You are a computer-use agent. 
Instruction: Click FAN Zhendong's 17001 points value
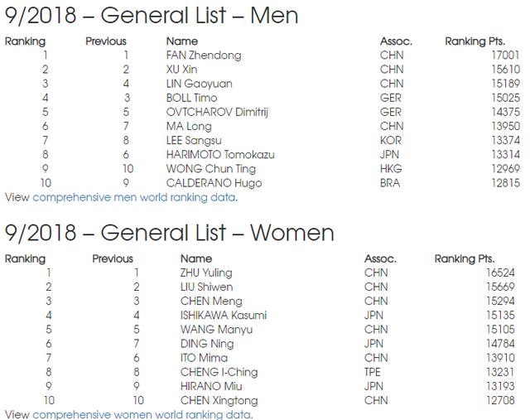[505, 56]
